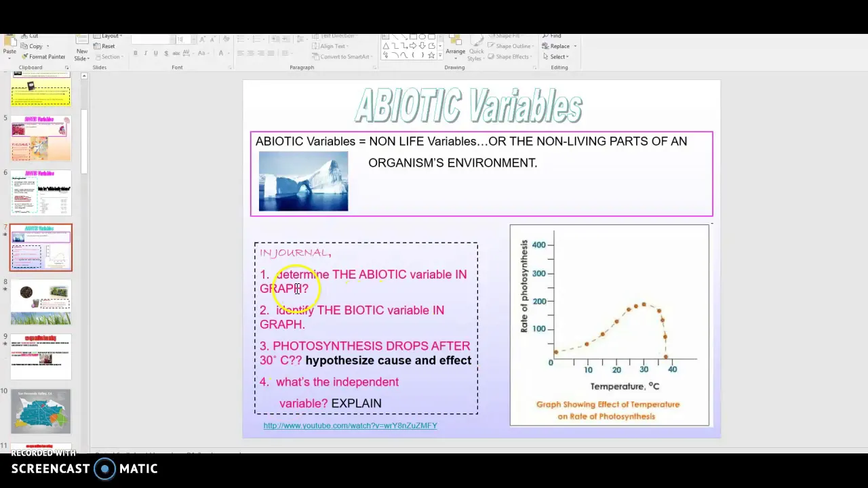This screenshot has height=488, width=868.
Task: Open the Clipboard dialog launcher
Action: click(x=66, y=68)
